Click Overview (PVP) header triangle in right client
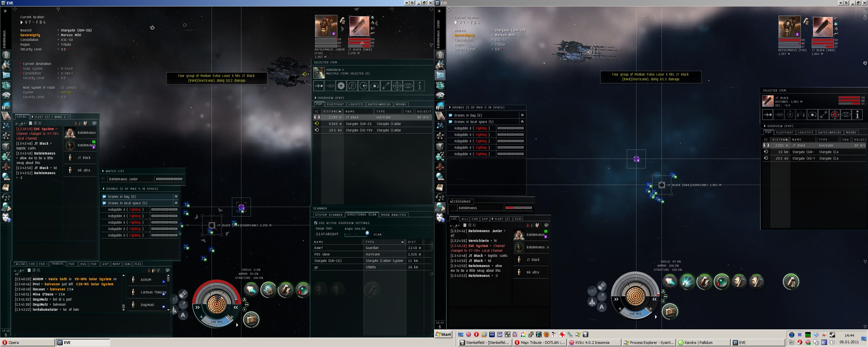 (765, 126)
